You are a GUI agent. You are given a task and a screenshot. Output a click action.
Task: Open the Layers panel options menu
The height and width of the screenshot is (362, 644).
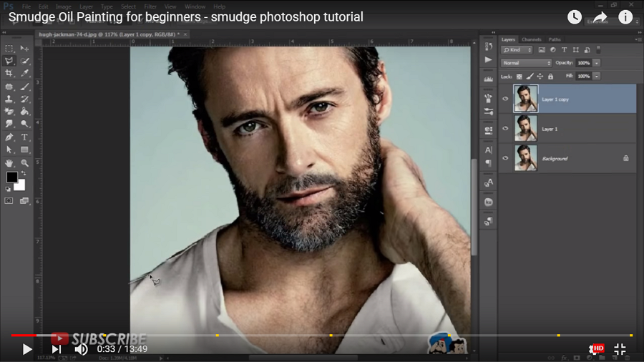(x=638, y=39)
